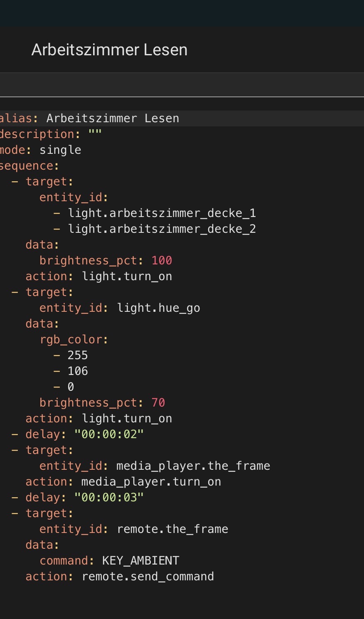364x619 pixels.
Task: Click the light.hue_go entity id
Action: point(158,308)
